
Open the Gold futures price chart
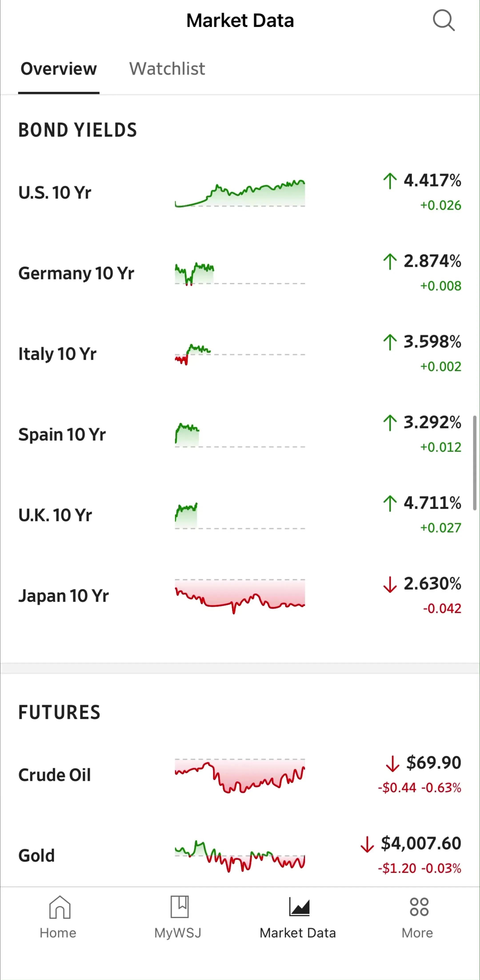point(240,856)
